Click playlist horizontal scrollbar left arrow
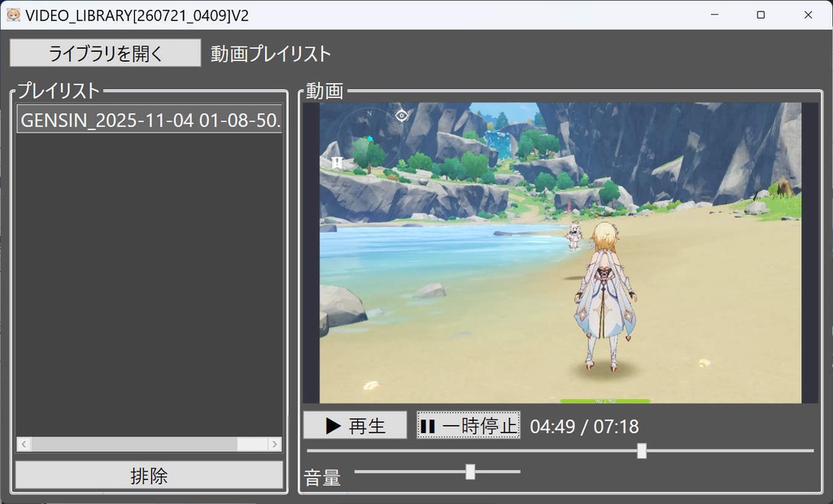 click(x=24, y=444)
